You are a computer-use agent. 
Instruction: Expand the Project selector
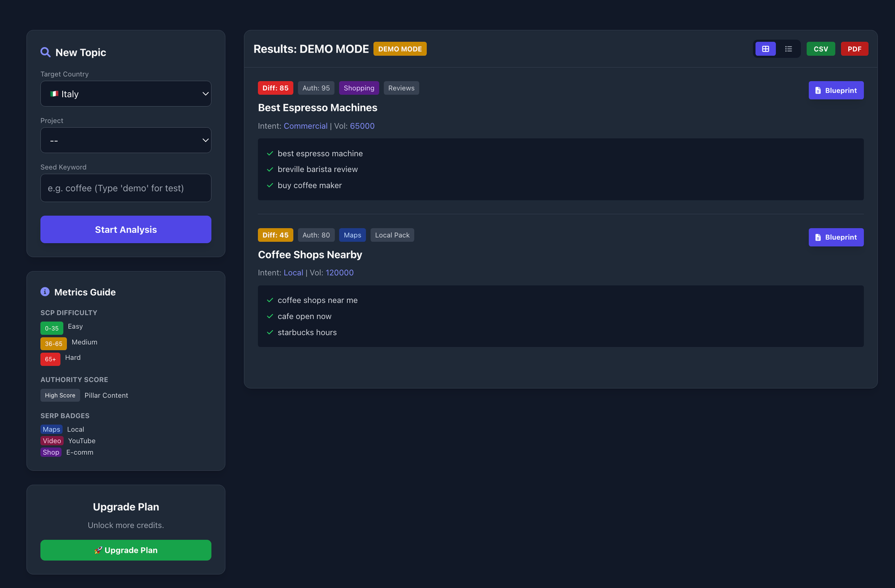(x=125, y=140)
